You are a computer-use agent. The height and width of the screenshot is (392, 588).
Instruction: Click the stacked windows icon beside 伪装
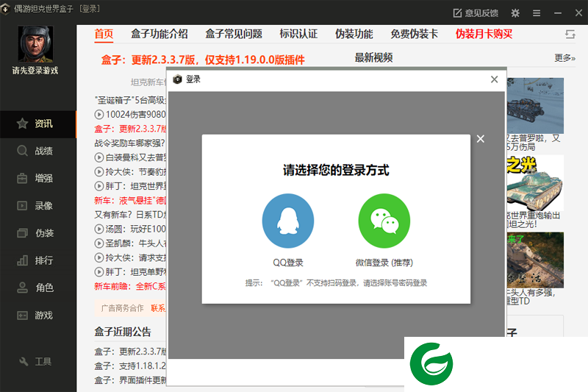click(x=22, y=233)
